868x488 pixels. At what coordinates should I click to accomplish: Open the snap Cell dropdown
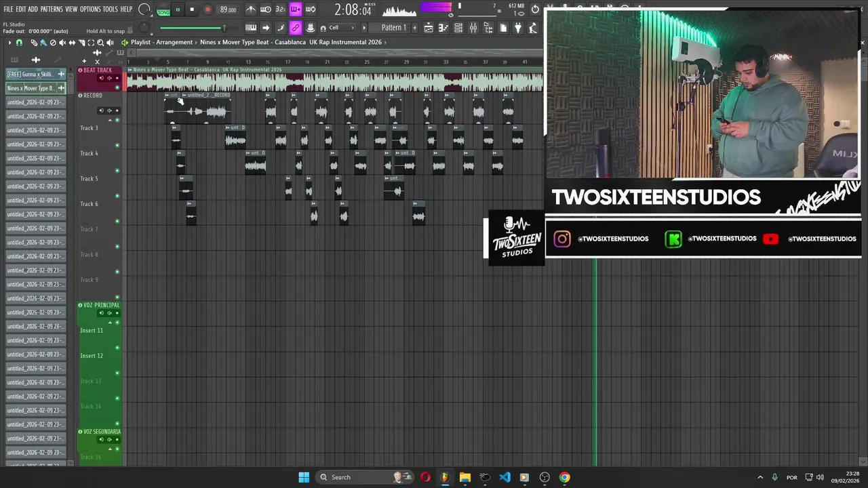(342, 28)
